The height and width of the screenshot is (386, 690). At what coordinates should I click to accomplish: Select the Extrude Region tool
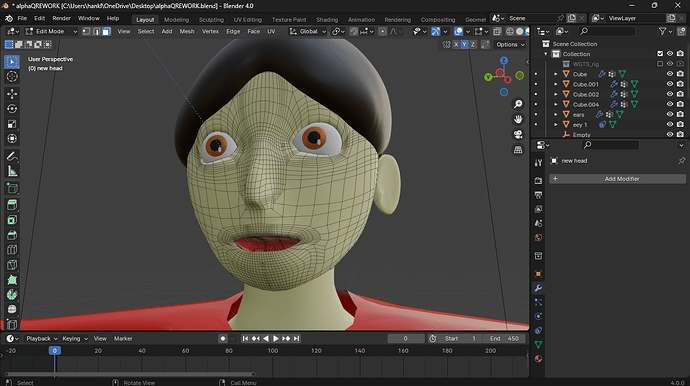12,205
